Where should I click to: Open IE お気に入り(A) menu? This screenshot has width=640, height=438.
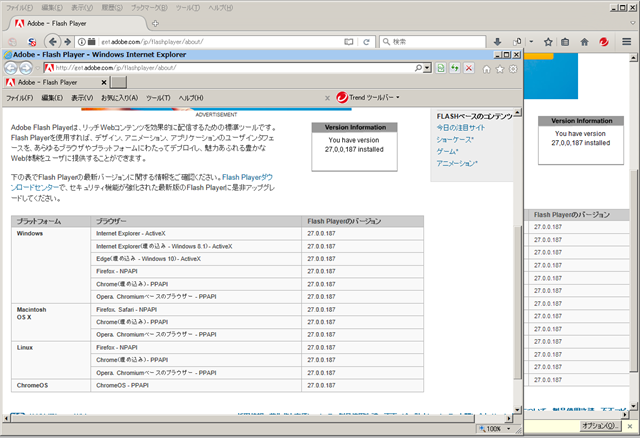[120, 98]
